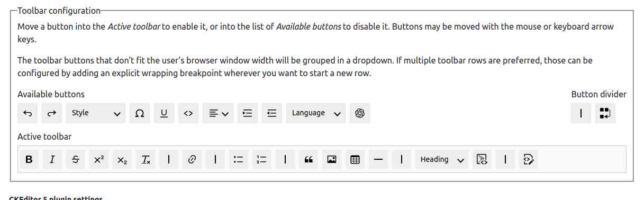The width and height of the screenshot is (644, 200).
Task: Select the Undo button in Available buttons
Action: pyautogui.click(x=28, y=113)
